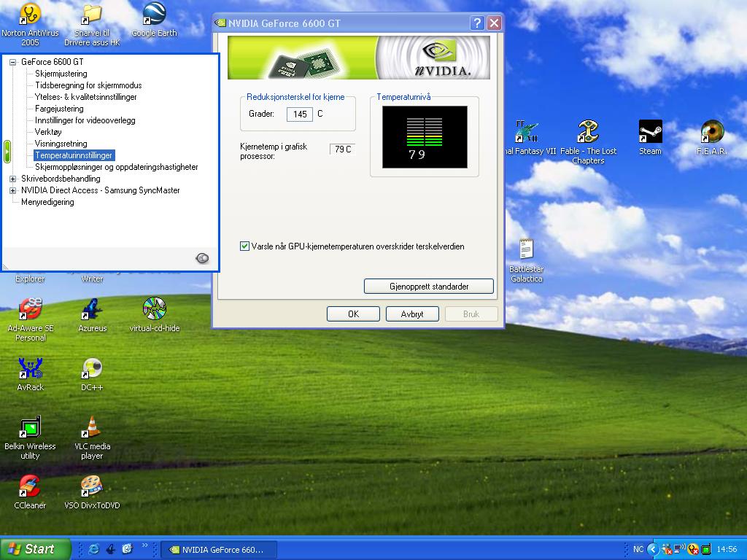Image resolution: width=747 pixels, height=560 pixels.
Task: Click the green slide-out tab beside the menu
Action: pos(7,152)
